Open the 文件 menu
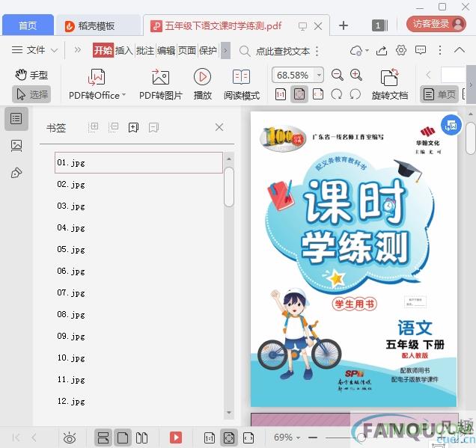 click(34, 50)
